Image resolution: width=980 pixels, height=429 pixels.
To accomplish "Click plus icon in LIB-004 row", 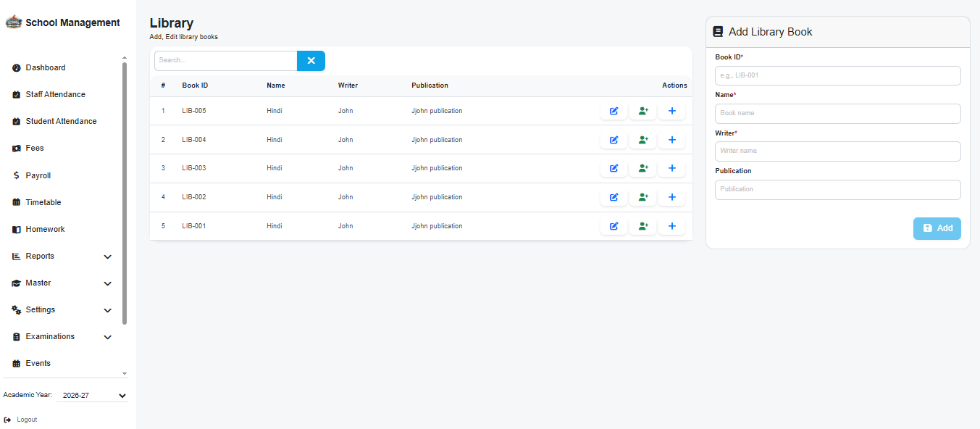I will click(671, 140).
